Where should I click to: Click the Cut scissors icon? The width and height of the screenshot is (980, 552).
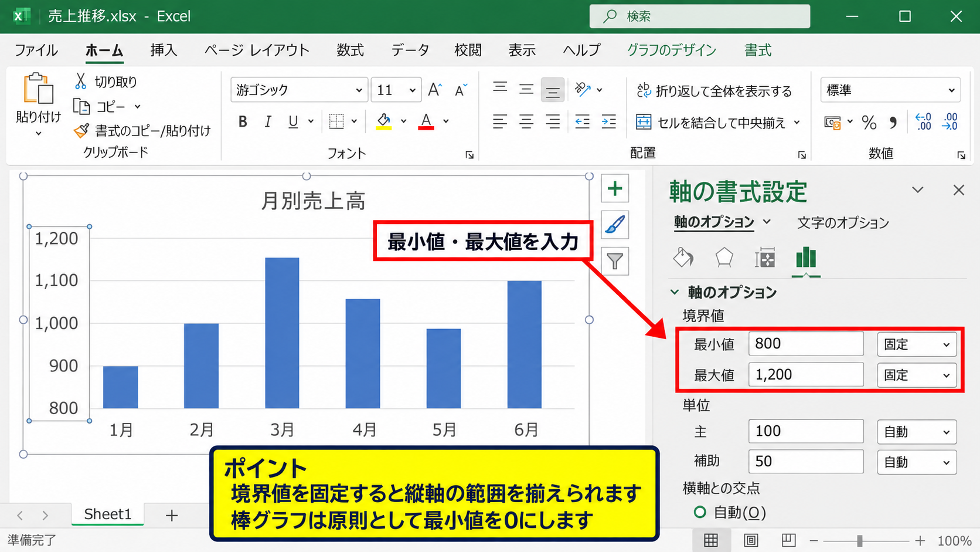(81, 82)
